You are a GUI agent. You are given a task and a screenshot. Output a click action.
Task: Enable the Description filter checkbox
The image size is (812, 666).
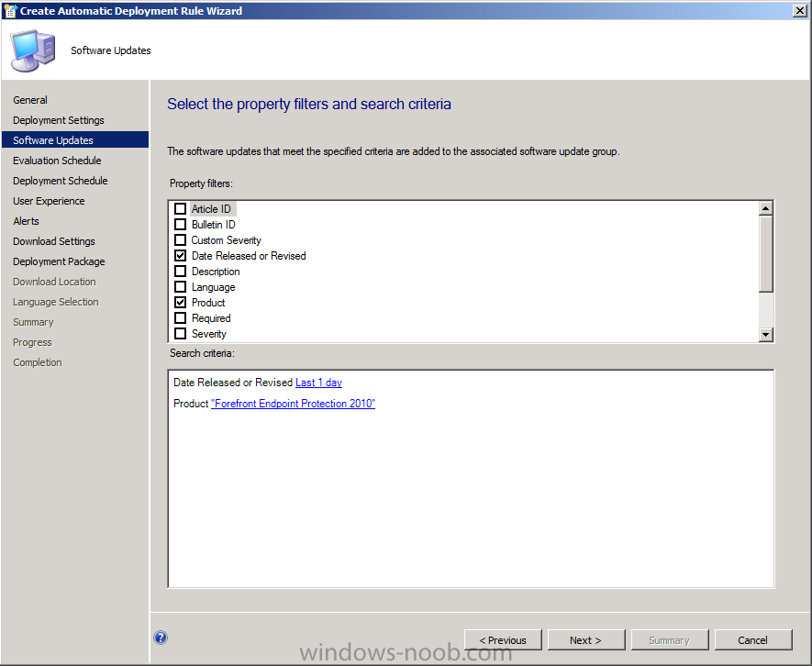tap(180, 271)
